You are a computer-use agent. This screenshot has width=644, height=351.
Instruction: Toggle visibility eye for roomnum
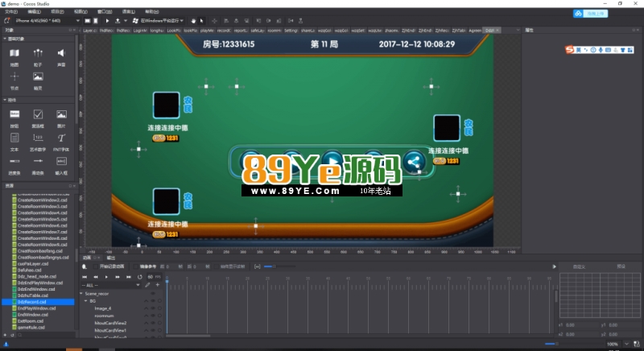153,316
